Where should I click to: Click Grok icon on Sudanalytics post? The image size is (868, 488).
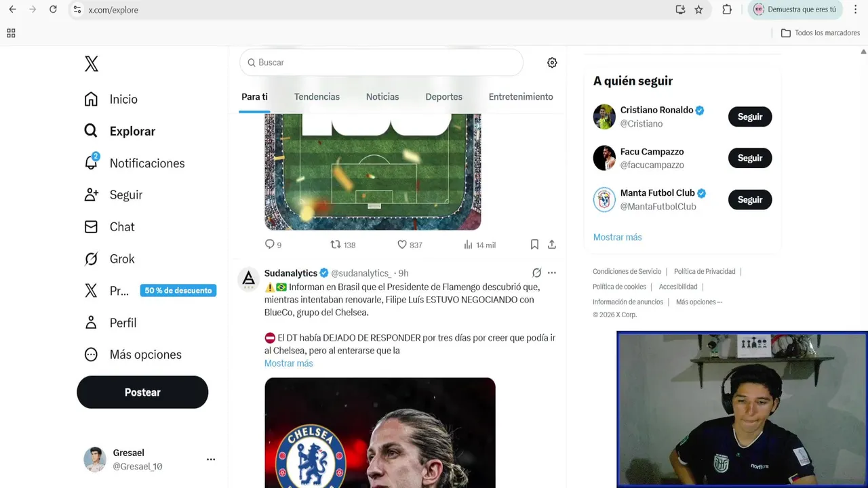coord(536,272)
